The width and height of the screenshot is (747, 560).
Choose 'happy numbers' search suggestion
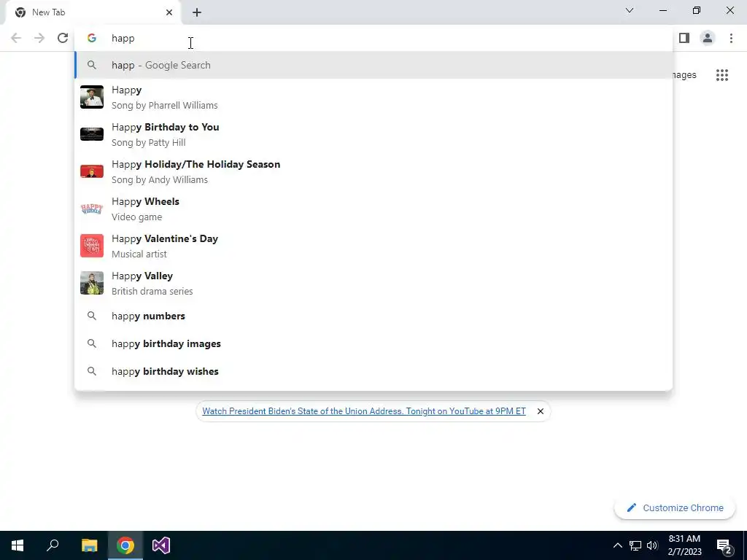[x=373, y=316]
